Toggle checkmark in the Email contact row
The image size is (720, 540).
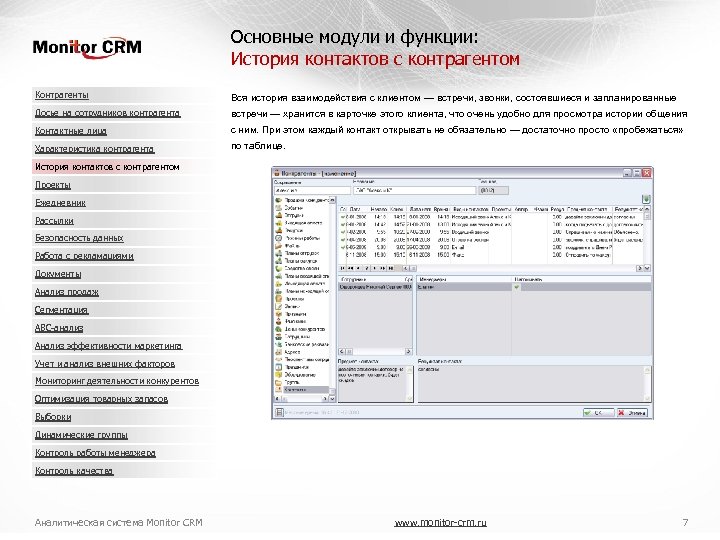pyautogui.click(x=343, y=247)
